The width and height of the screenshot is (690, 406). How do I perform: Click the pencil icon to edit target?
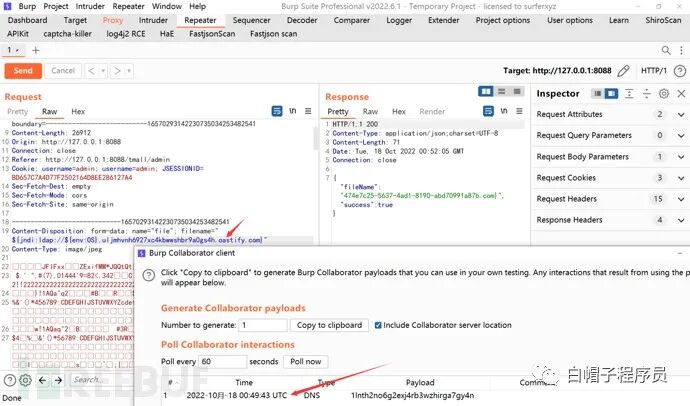(x=624, y=71)
